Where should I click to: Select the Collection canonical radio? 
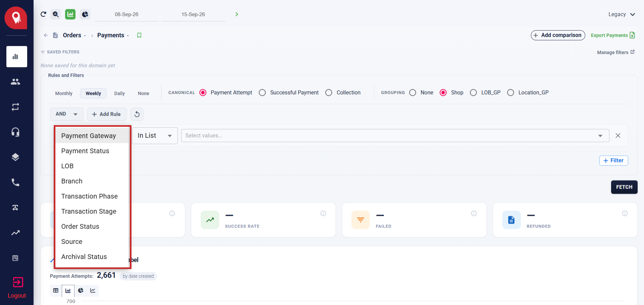tap(329, 93)
